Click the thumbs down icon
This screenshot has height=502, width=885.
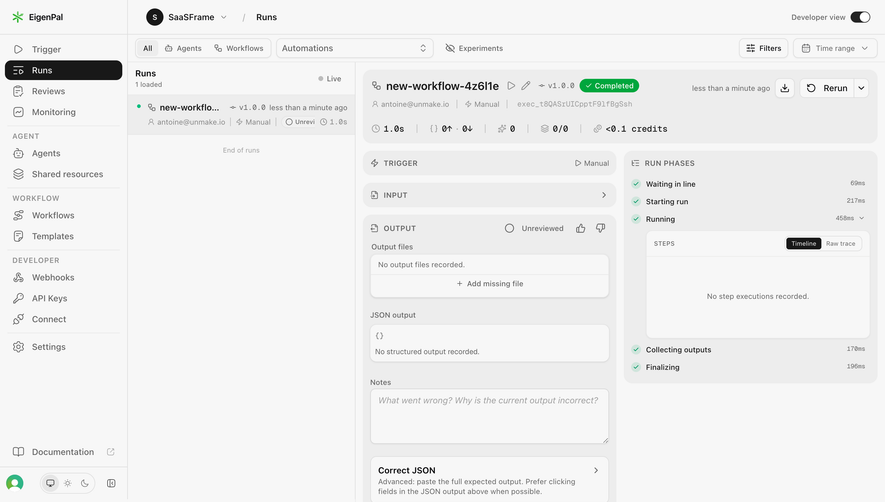point(601,228)
